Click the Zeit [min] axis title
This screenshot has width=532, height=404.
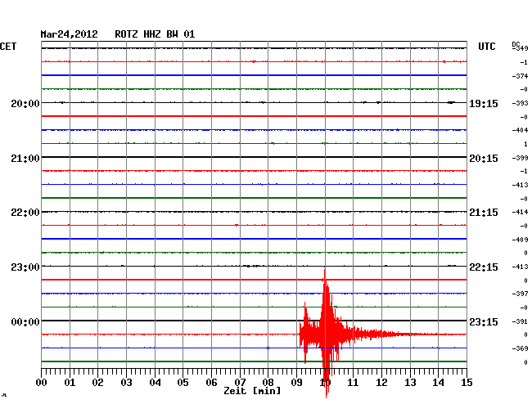(x=252, y=391)
